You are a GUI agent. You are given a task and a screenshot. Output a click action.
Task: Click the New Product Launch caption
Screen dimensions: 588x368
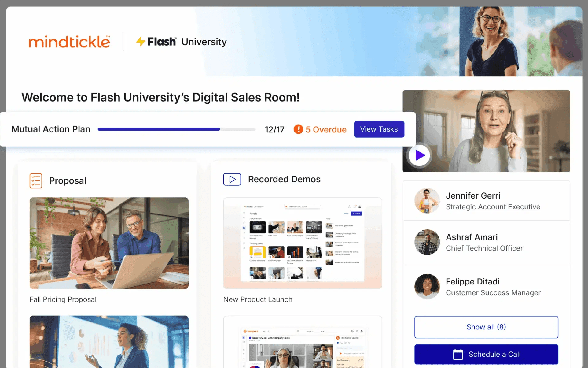click(x=258, y=299)
